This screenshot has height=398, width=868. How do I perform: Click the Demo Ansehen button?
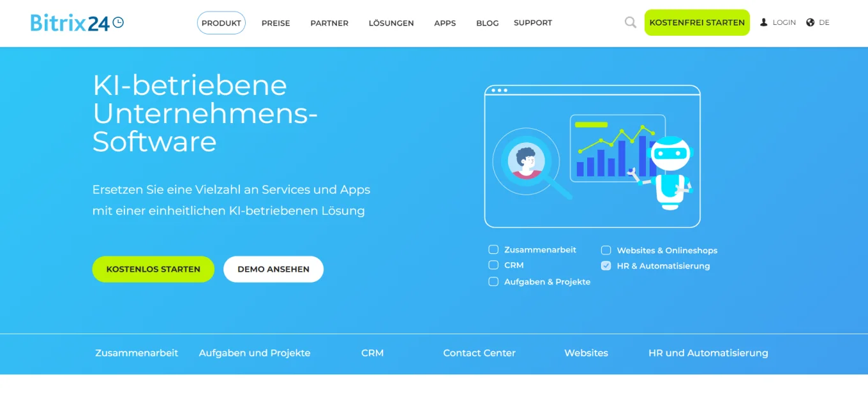click(273, 269)
